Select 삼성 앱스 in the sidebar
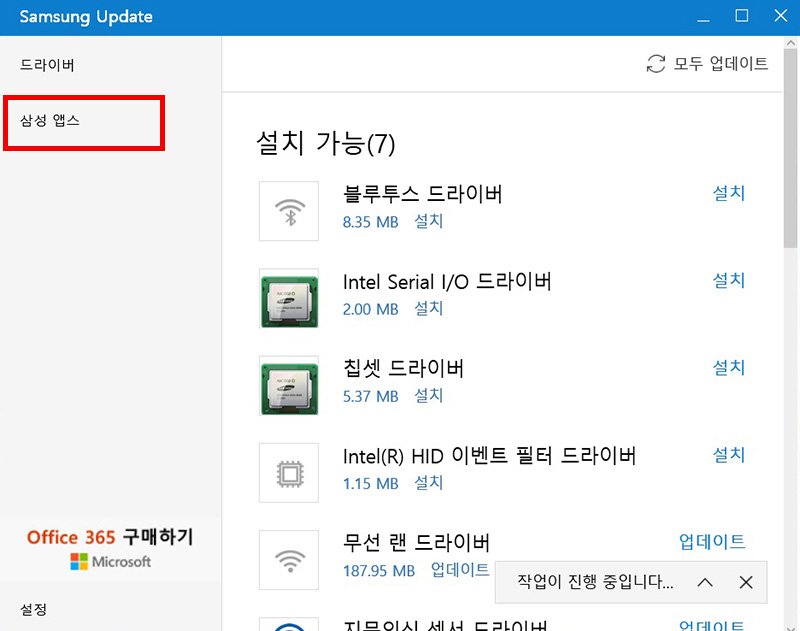This screenshot has width=800, height=631. pos(49,120)
